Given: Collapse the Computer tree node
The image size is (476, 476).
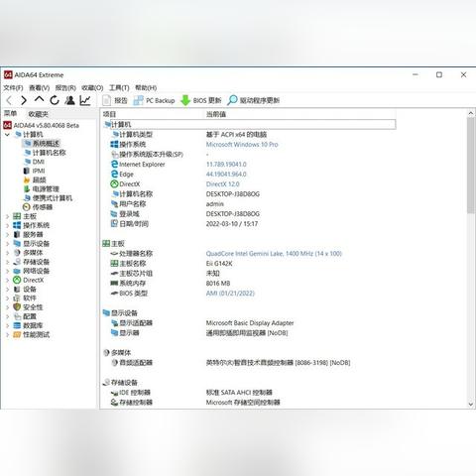Looking at the screenshot, I should 7,134.
